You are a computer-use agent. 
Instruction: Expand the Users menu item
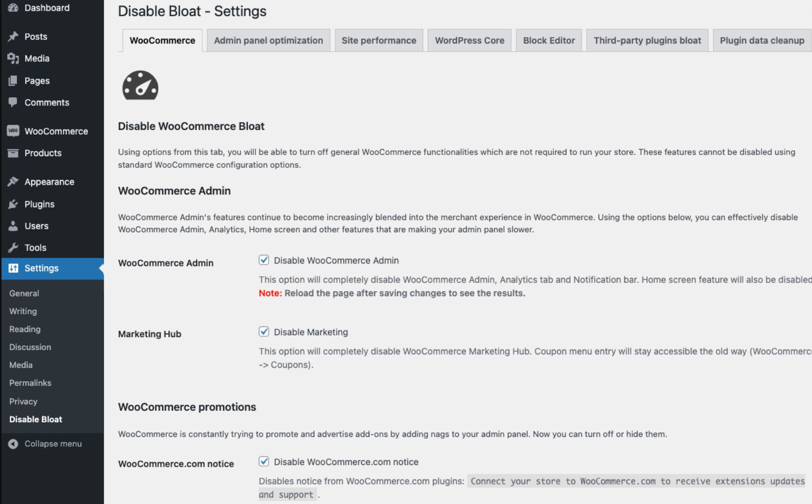click(36, 226)
